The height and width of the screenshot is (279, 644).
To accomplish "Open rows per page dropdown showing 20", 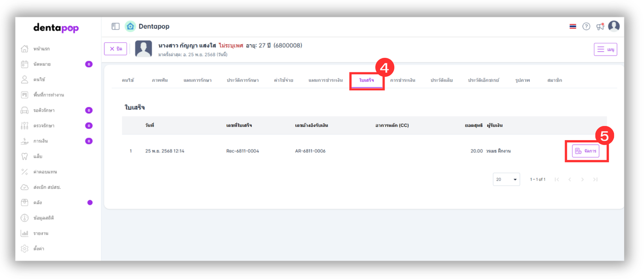I will [506, 179].
